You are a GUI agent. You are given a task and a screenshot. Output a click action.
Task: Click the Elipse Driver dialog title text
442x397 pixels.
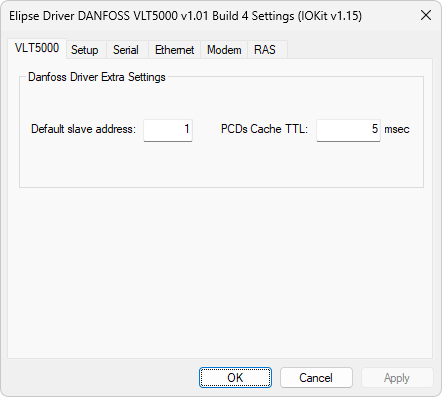point(185,16)
